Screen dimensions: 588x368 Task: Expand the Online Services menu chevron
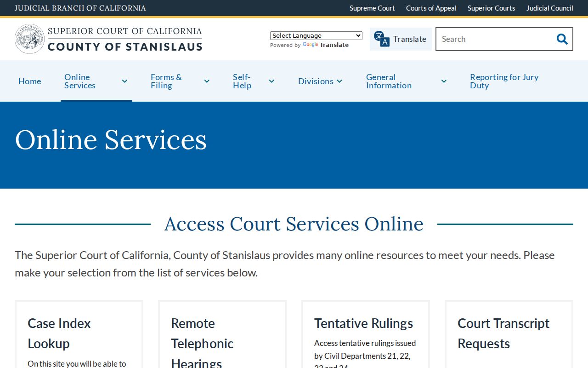click(x=124, y=81)
